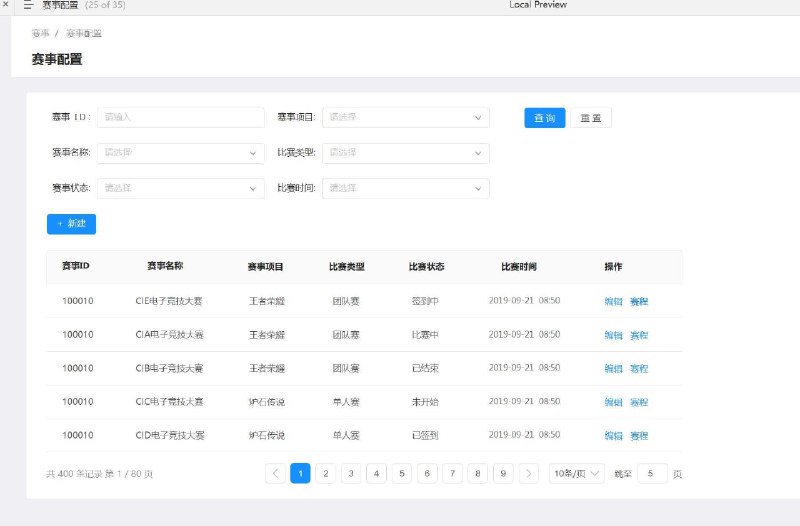The width and height of the screenshot is (800, 526).
Task: Click the blue 查询 button
Action: click(x=544, y=118)
